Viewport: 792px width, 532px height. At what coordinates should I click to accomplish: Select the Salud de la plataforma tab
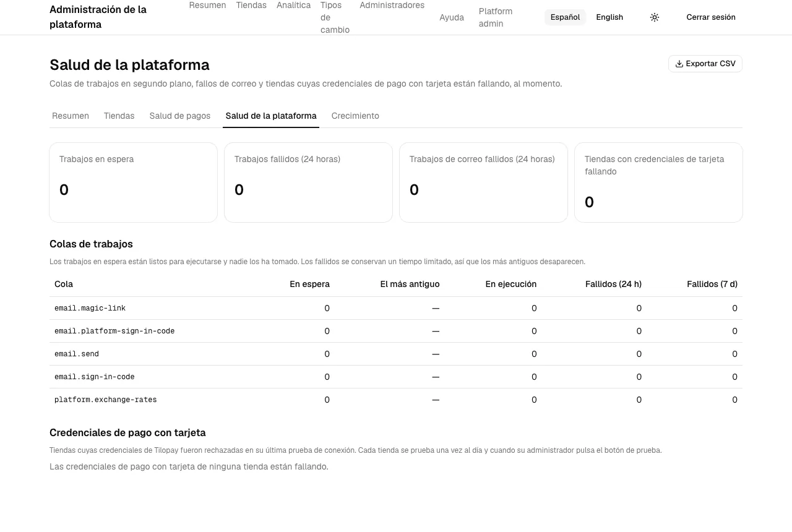tap(271, 116)
